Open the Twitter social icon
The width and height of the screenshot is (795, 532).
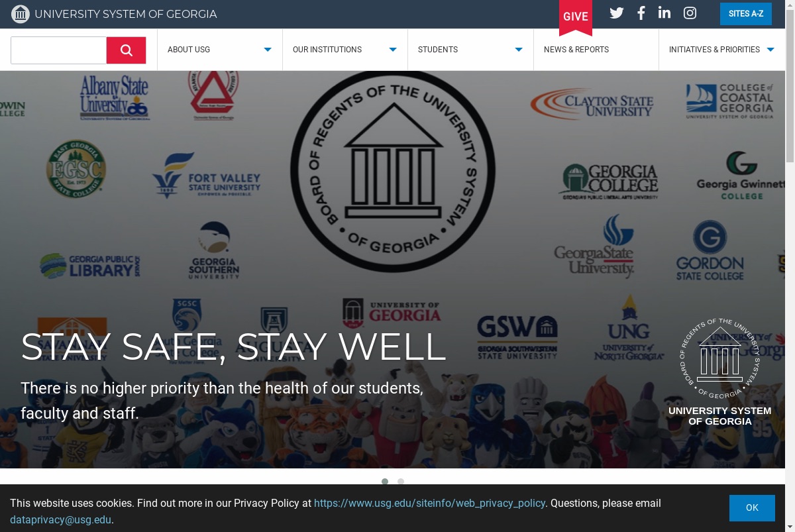tap(617, 13)
